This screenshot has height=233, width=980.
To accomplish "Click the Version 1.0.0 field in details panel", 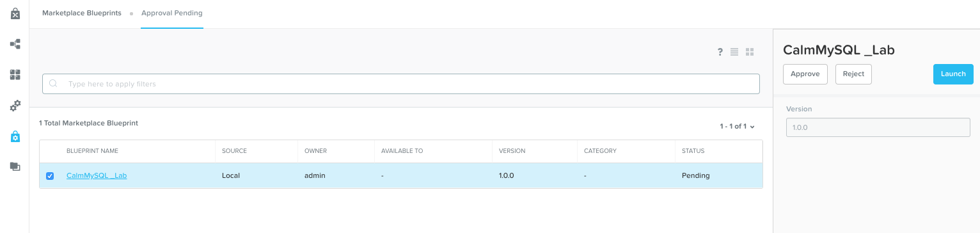I will [878, 127].
